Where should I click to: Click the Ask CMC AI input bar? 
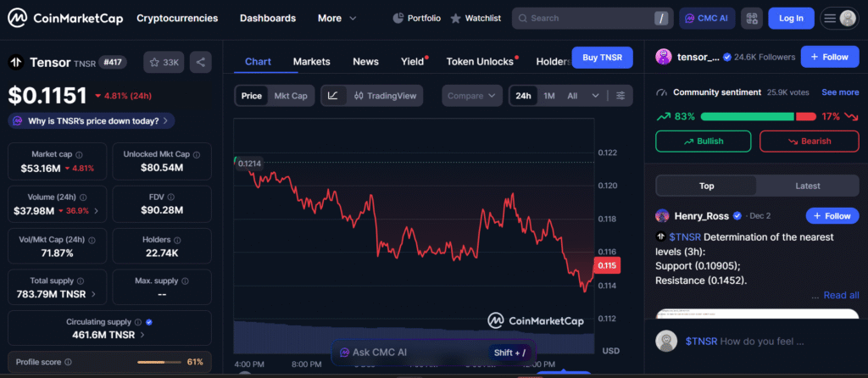pos(433,353)
